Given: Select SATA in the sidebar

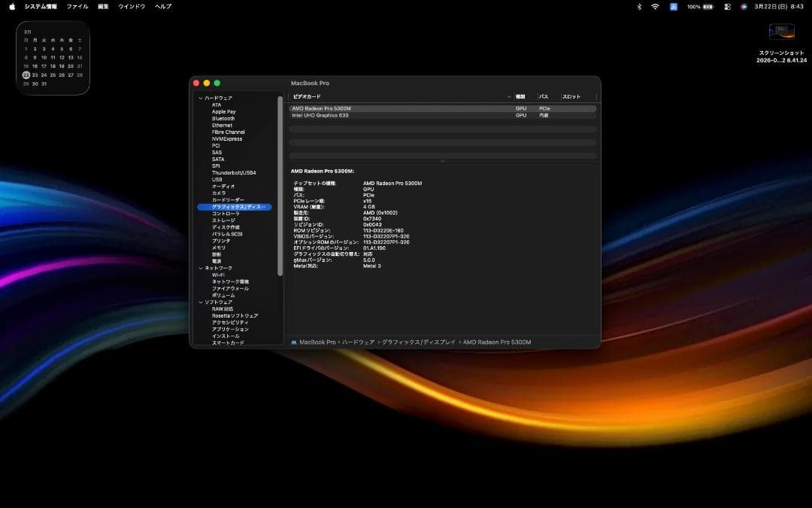Looking at the screenshot, I should pos(218,159).
